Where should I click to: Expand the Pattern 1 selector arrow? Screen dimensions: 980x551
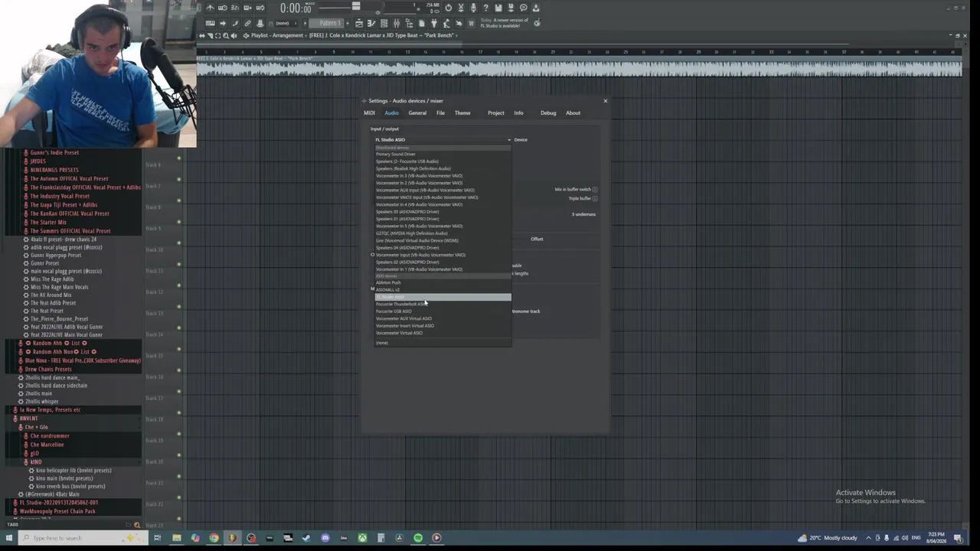(x=305, y=24)
